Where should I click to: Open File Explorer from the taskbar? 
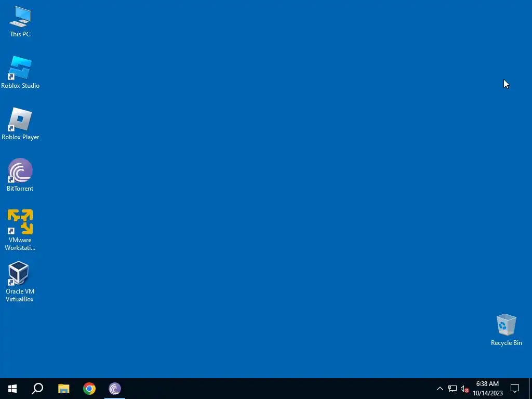(63, 389)
